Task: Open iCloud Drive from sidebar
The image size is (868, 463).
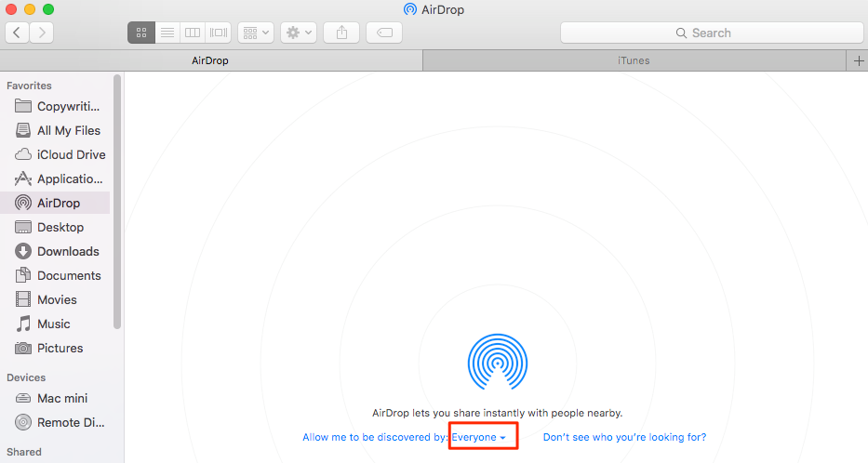Action: [x=57, y=155]
